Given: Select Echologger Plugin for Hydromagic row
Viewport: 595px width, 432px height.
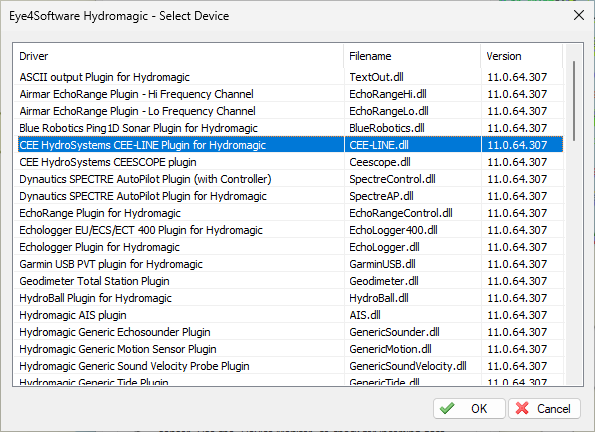Looking at the screenshot, I should (x=290, y=247).
